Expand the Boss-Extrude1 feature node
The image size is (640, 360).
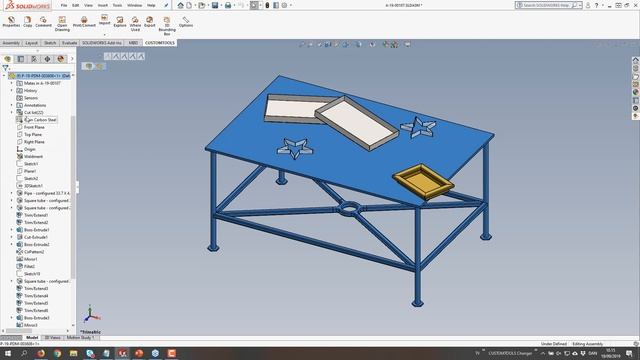point(12,230)
